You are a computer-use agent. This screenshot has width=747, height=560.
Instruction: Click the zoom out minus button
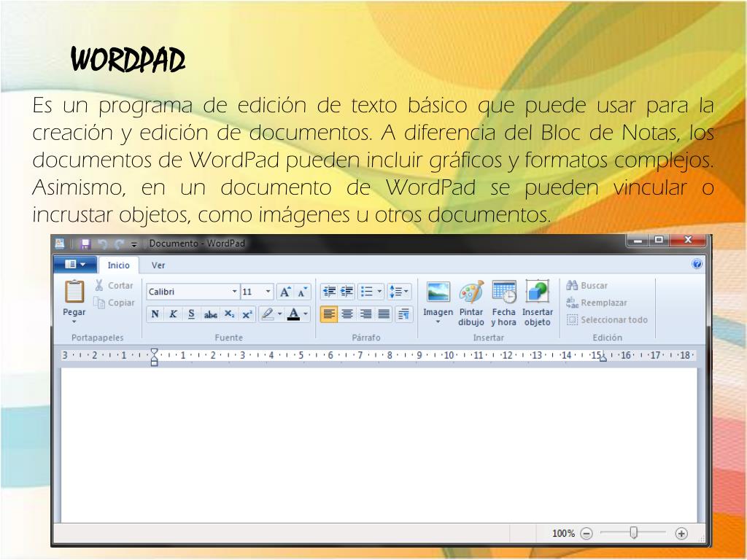point(587,533)
